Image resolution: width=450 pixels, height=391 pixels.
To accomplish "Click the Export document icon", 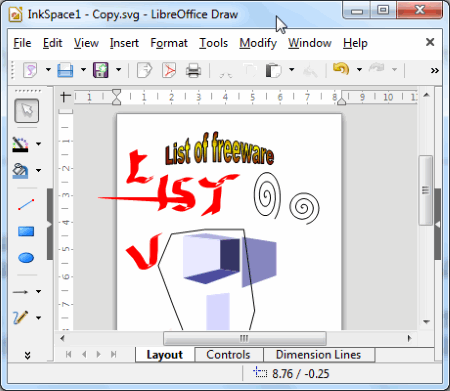I will click(144, 70).
